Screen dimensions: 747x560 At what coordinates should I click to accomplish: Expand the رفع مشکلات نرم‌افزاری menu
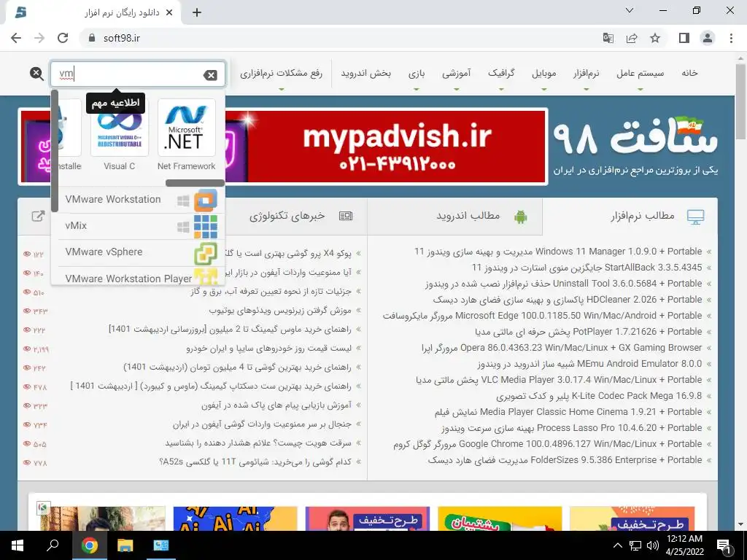click(x=281, y=73)
